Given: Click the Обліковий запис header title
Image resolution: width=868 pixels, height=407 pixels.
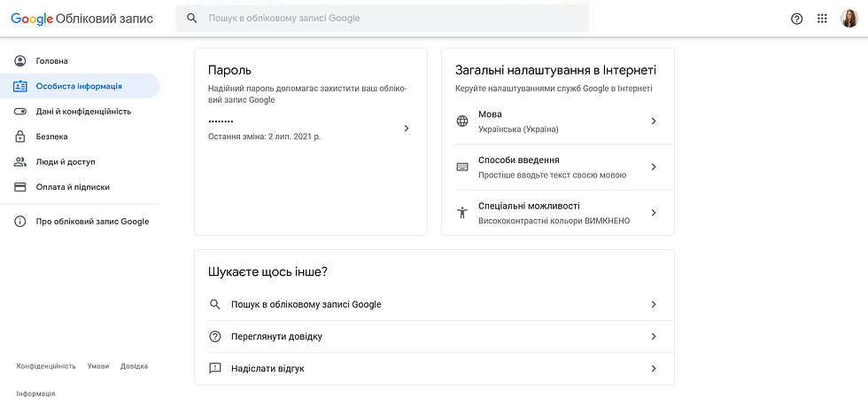Looking at the screenshot, I should 105,19.
